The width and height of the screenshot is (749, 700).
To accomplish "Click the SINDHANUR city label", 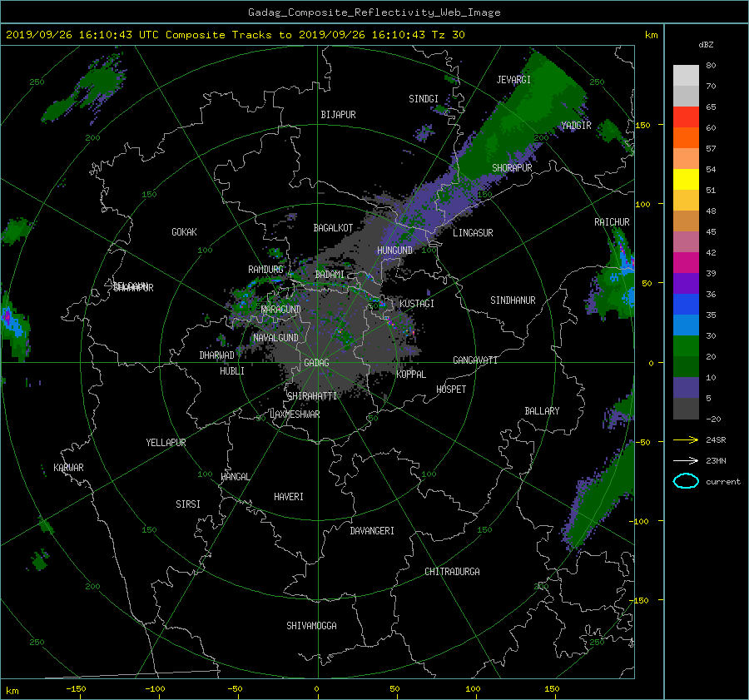I will [x=513, y=300].
